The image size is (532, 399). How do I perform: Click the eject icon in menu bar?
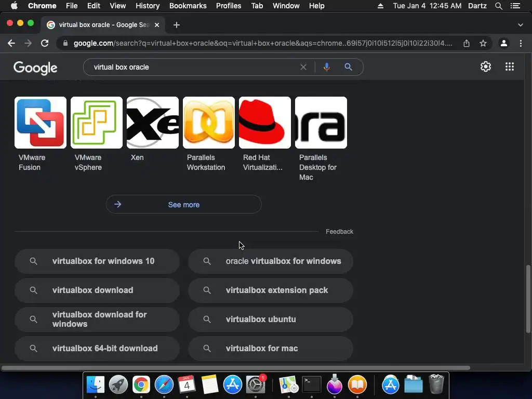tap(380, 6)
